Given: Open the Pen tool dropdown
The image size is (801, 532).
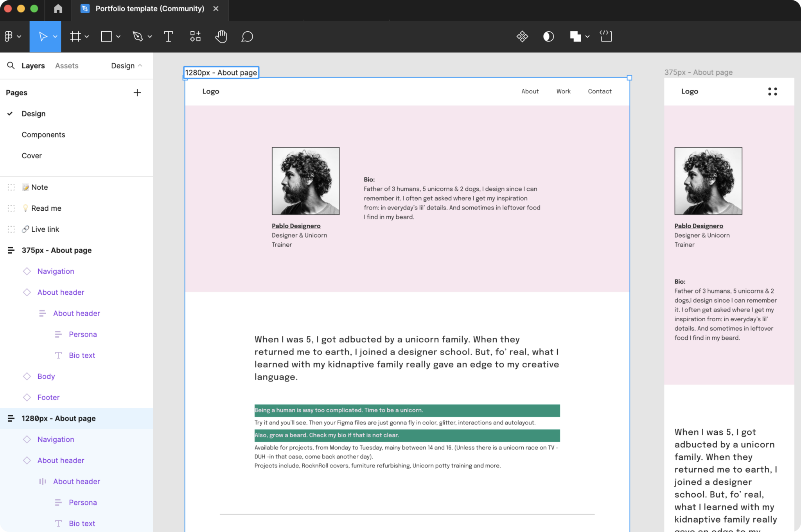Looking at the screenshot, I should pyautogui.click(x=149, y=36).
